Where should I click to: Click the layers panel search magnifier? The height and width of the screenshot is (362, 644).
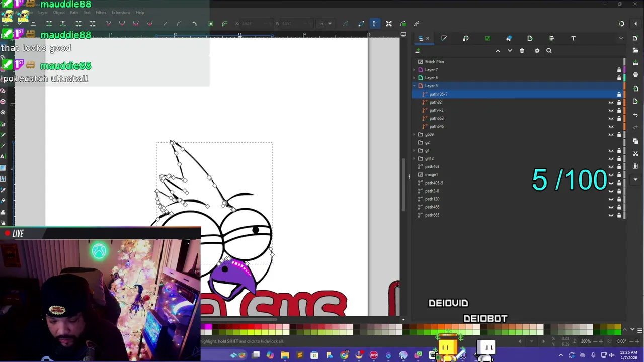[549, 51]
